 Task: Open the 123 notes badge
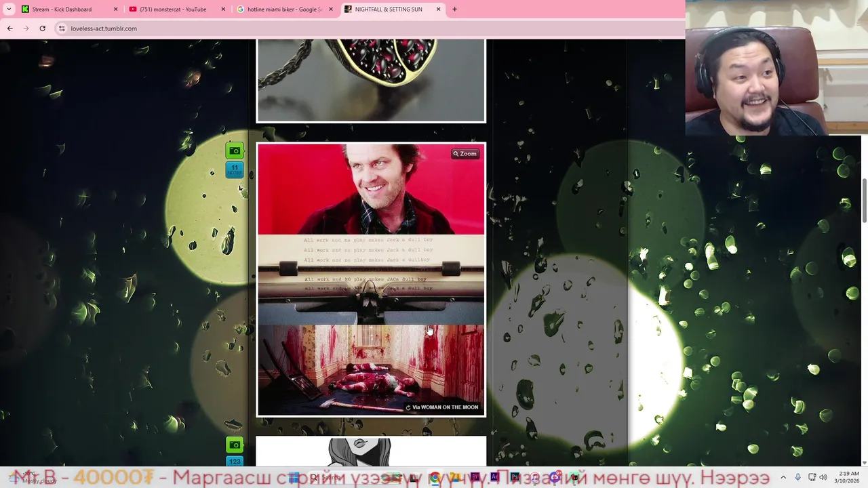point(234,462)
